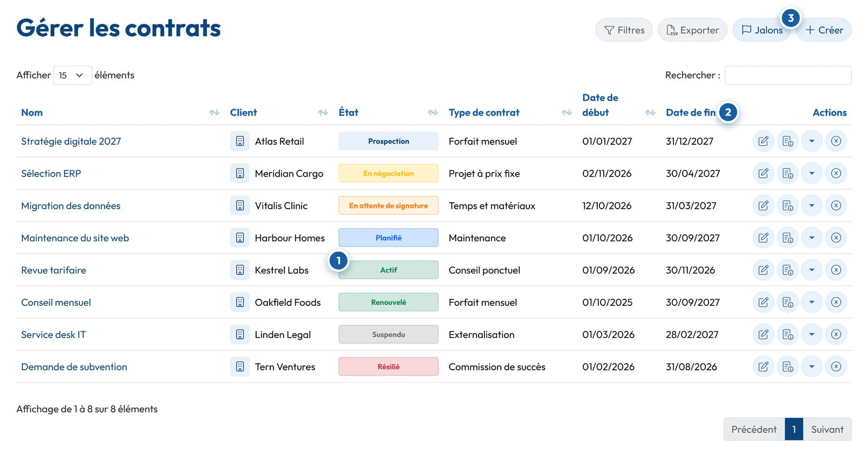Click the Suspendu status badge

[x=388, y=335]
